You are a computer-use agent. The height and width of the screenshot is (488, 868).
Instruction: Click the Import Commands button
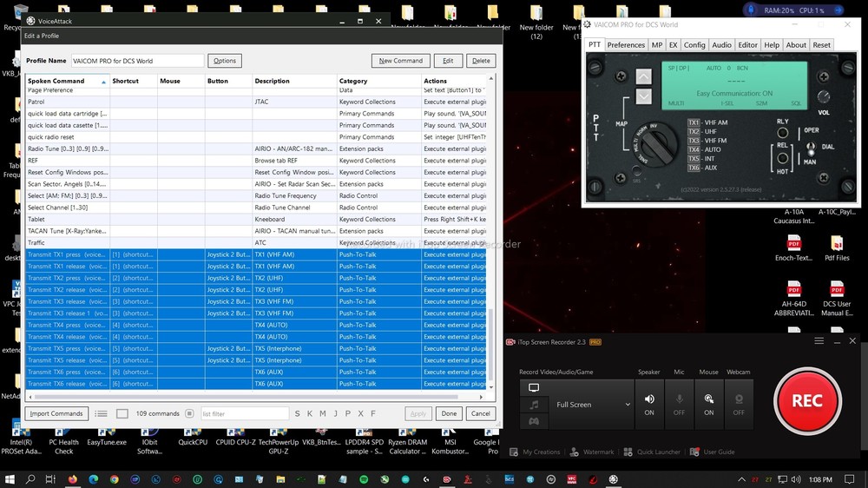[56, 414]
